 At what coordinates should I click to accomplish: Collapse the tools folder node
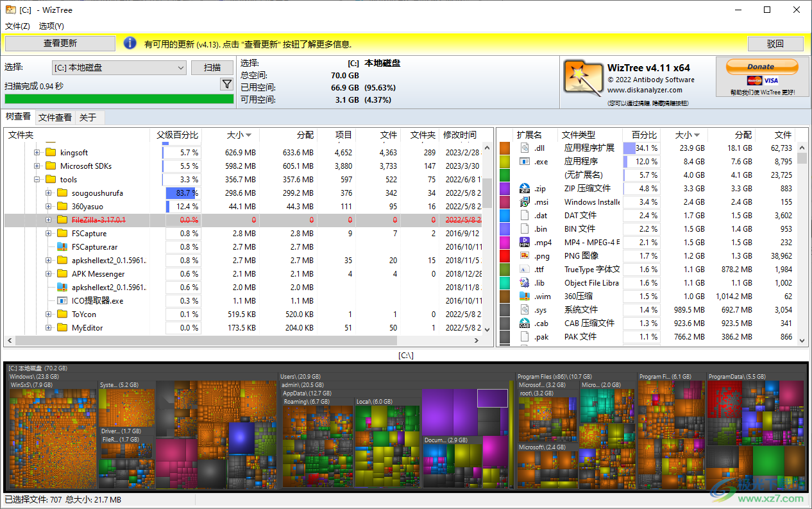pyautogui.click(x=37, y=179)
